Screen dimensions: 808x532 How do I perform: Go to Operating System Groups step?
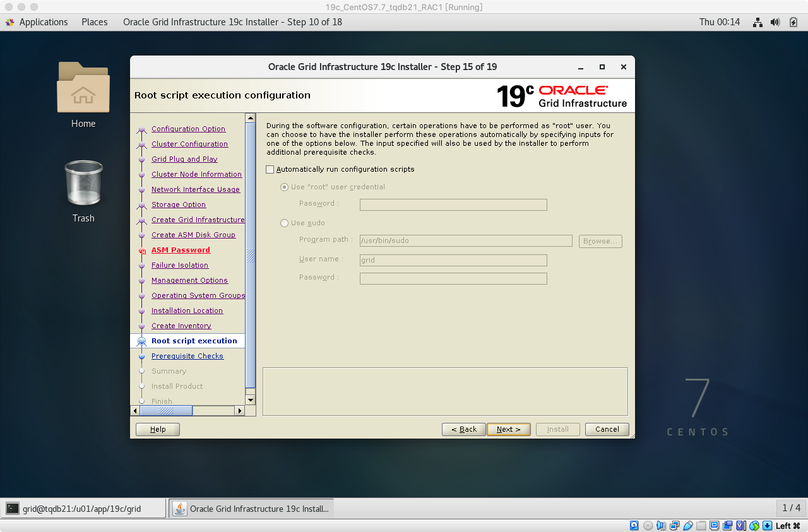[x=198, y=295]
